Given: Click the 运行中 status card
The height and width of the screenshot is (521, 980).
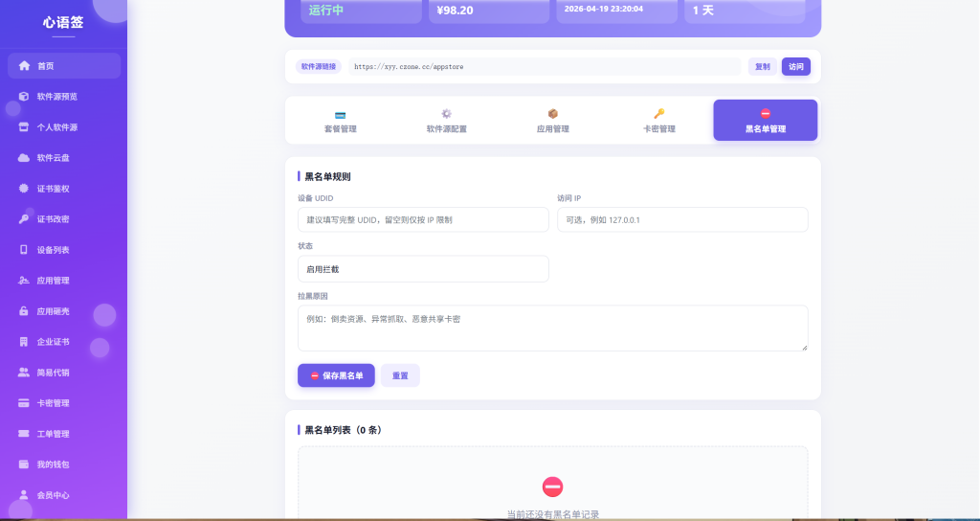Looking at the screenshot, I should [361, 11].
